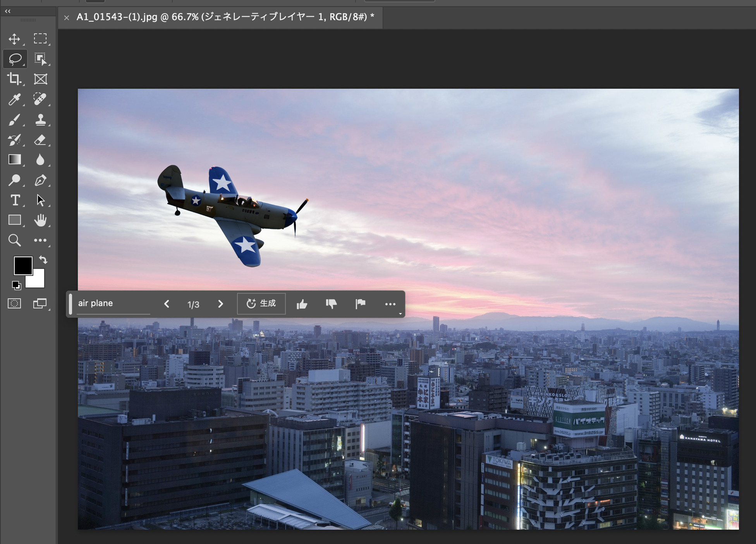Select the Hand tool
Screen dimensions: 756x544
[x=40, y=220]
